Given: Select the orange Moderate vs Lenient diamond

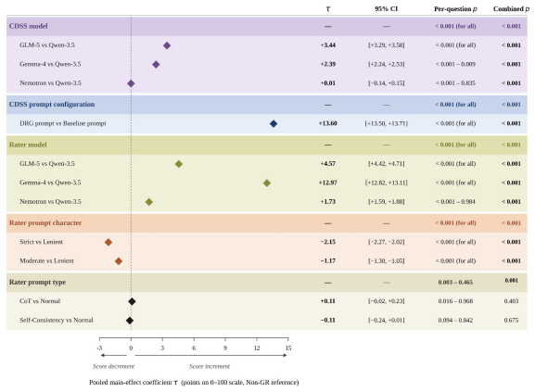Looking at the screenshot, I should (119, 261).
